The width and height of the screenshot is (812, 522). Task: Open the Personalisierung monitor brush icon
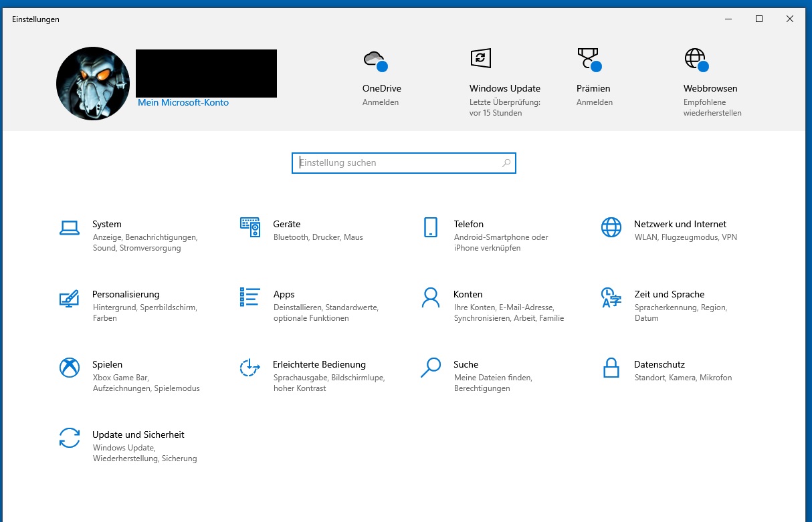point(70,297)
